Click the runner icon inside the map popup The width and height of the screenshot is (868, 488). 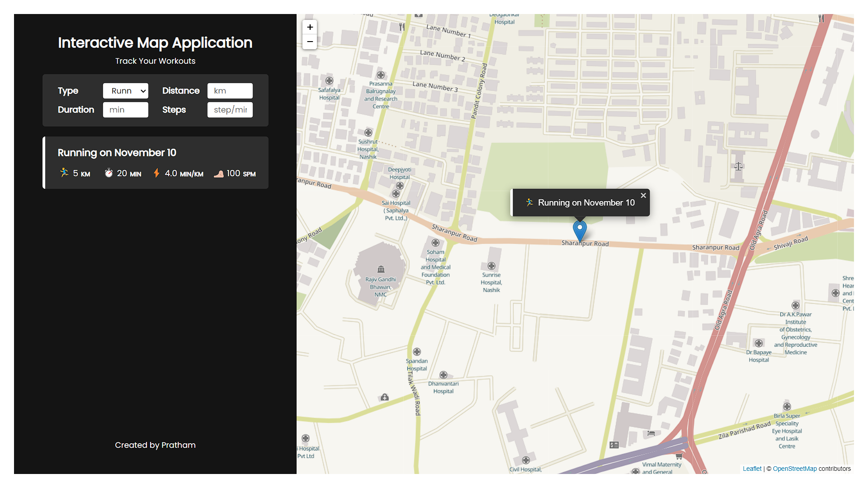528,202
